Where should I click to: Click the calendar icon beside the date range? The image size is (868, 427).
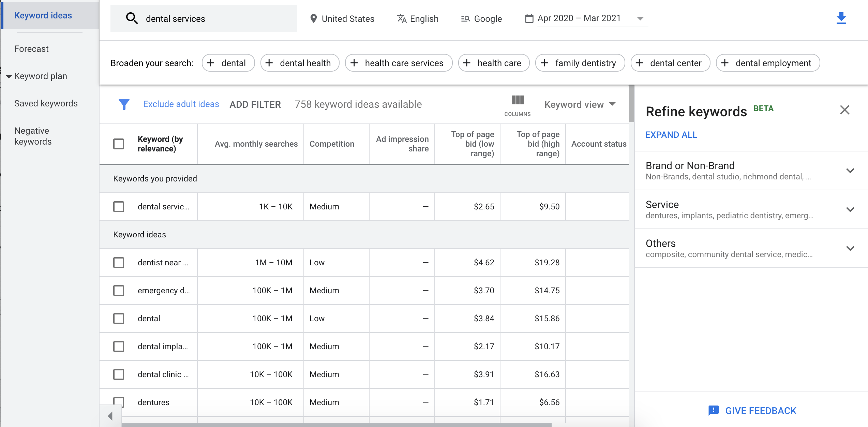tap(529, 19)
